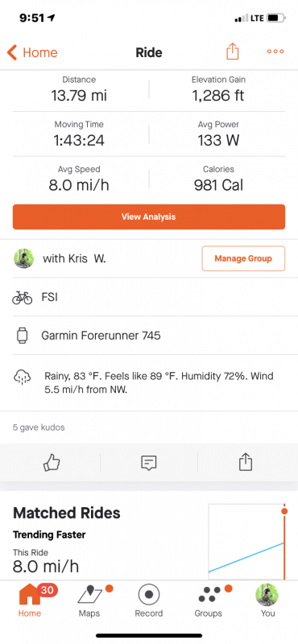Switch to the Maps tab
The image size is (298, 644).
point(89,601)
